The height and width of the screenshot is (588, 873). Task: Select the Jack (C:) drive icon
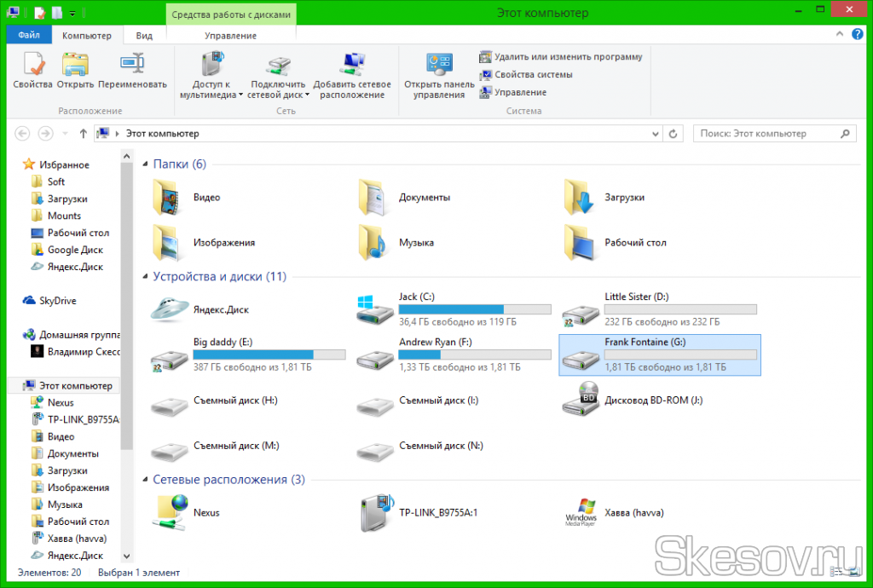click(373, 308)
